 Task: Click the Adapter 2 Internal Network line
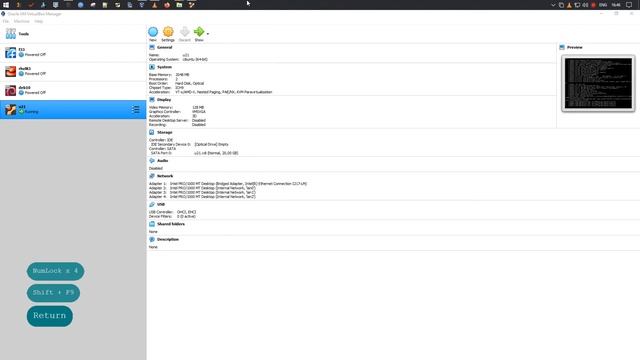point(202,188)
